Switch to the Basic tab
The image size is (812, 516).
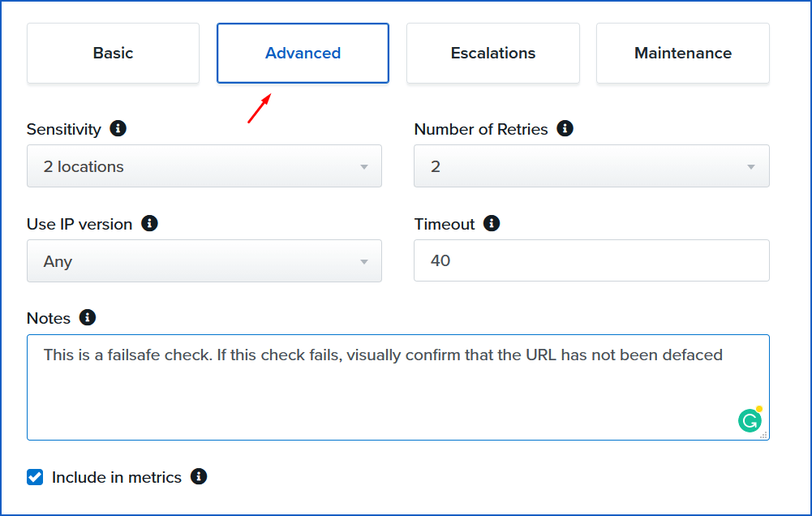click(x=113, y=53)
